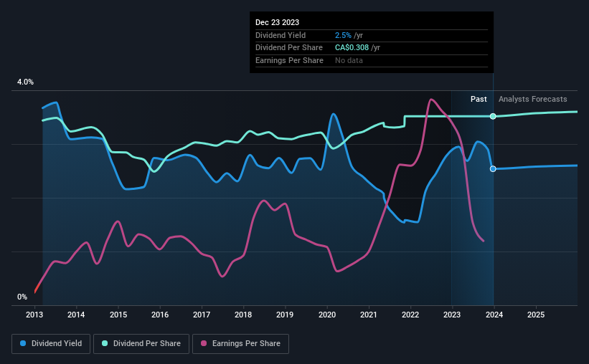Toggle the Dividend Yield legend series

click(51, 344)
